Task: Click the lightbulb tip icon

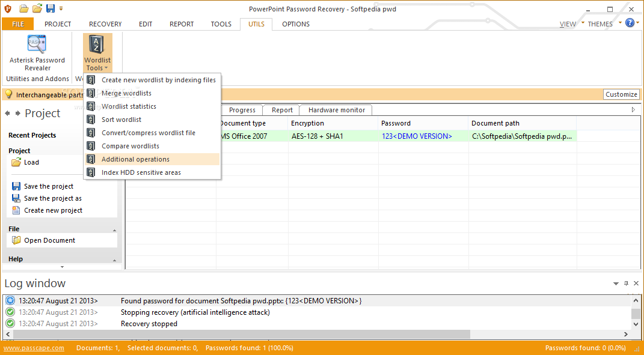Action: [x=8, y=94]
